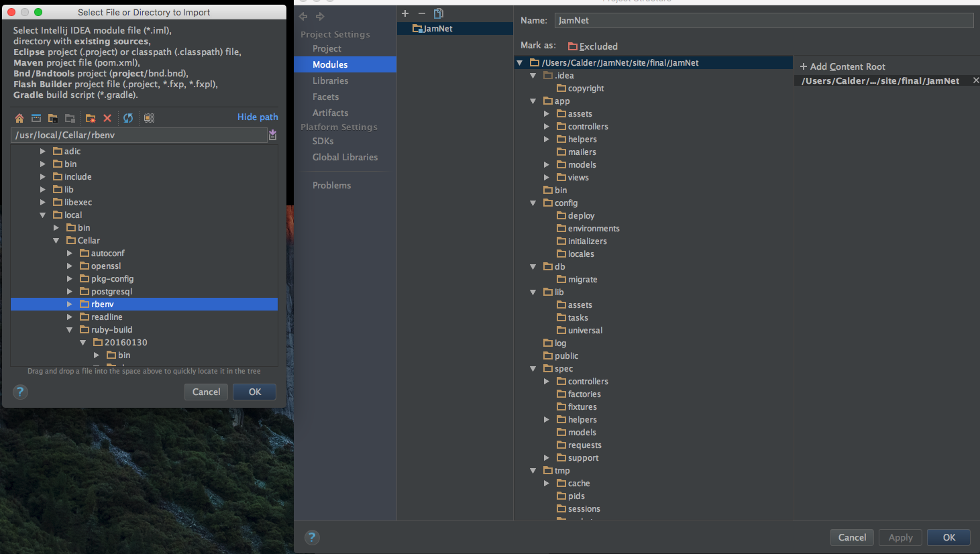
Task: Click Apply in Project Structure window
Action: 900,537
